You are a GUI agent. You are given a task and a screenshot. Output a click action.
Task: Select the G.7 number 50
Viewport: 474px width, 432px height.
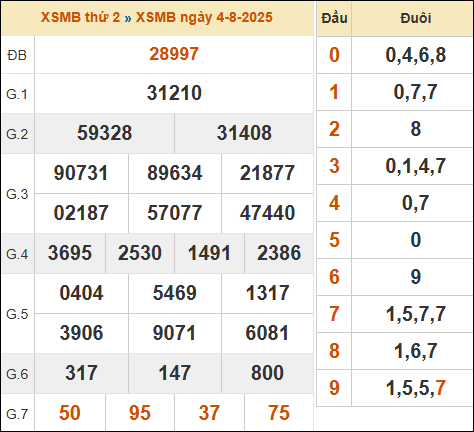click(70, 413)
